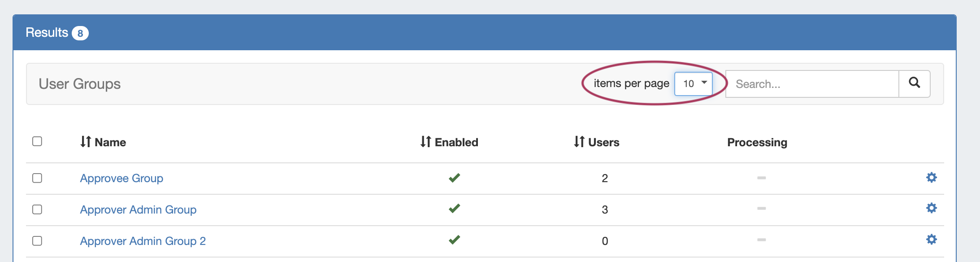Open gear settings for Approvee Group

931,178
